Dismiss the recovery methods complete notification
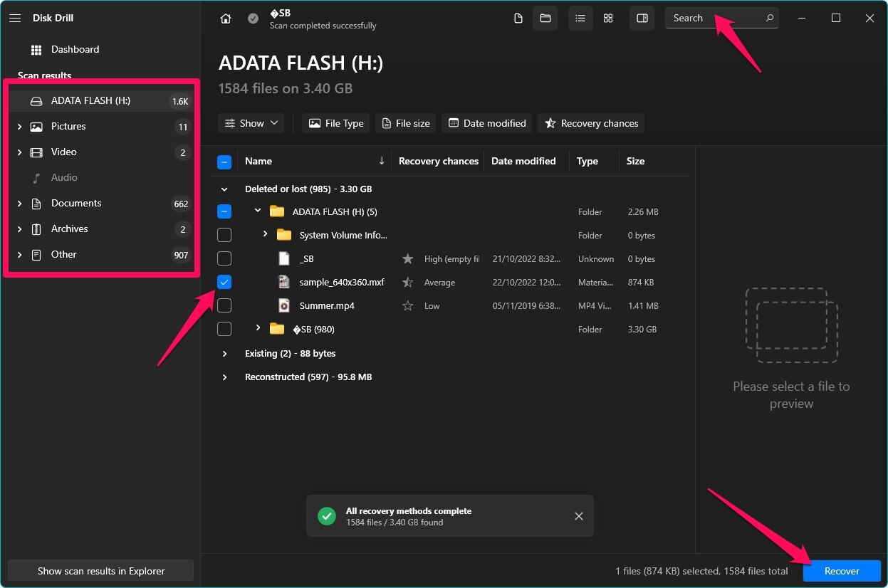This screenshot has width=888, height=588. [579, 516]
